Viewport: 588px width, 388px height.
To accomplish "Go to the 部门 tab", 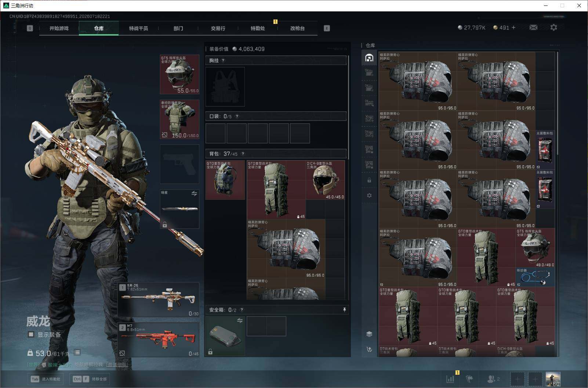I will click(x=178, y=28).
